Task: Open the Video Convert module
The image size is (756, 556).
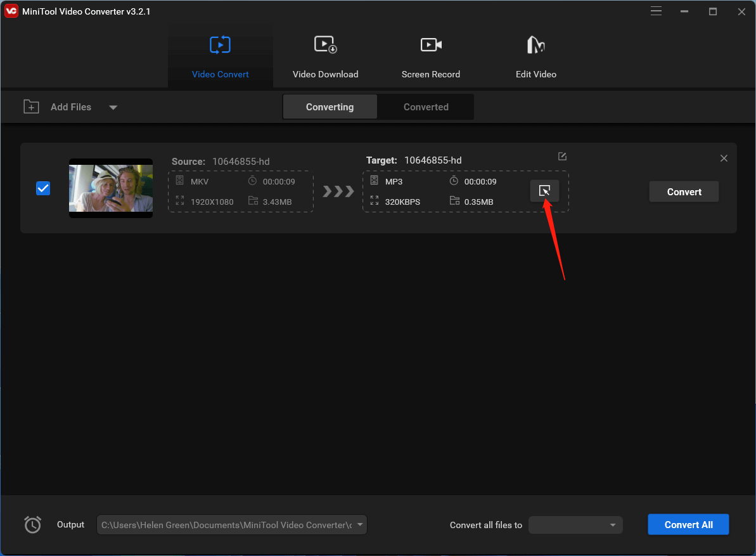Action: [x=221, y=56]
